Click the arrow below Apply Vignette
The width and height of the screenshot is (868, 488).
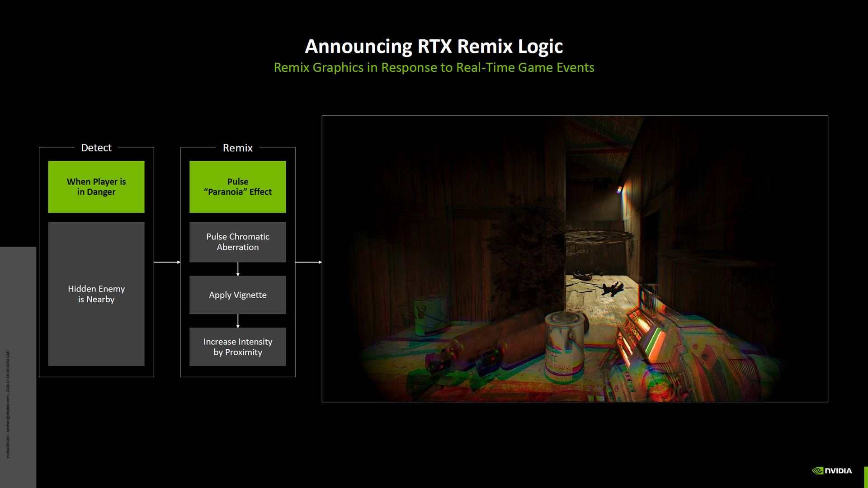(x=238, y=321)
